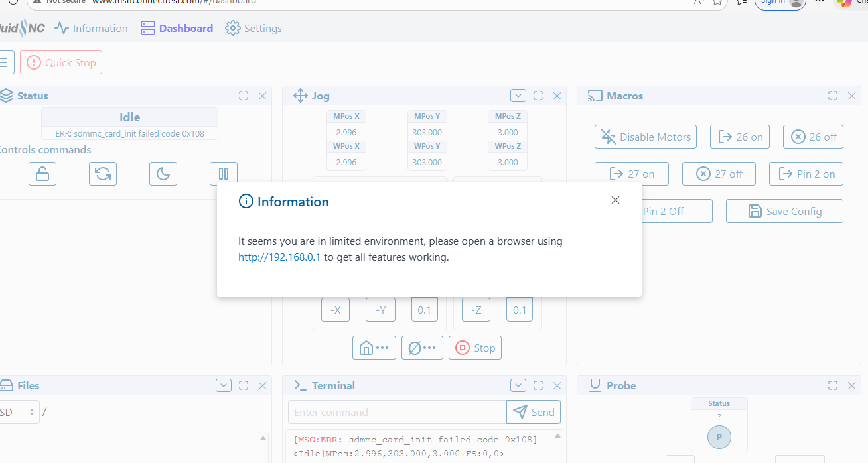
Task: Open the Settings tab
Action: [x=253, y=28]
